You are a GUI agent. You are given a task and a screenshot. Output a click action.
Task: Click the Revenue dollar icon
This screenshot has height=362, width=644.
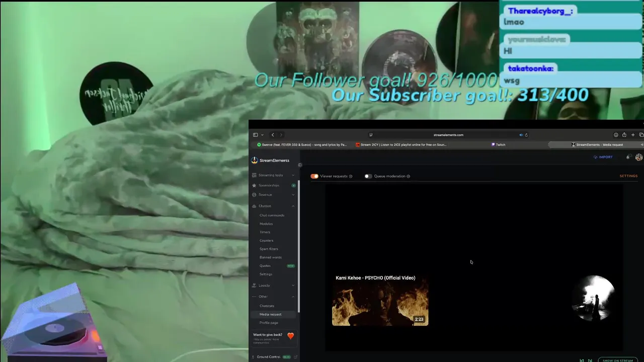254,195
